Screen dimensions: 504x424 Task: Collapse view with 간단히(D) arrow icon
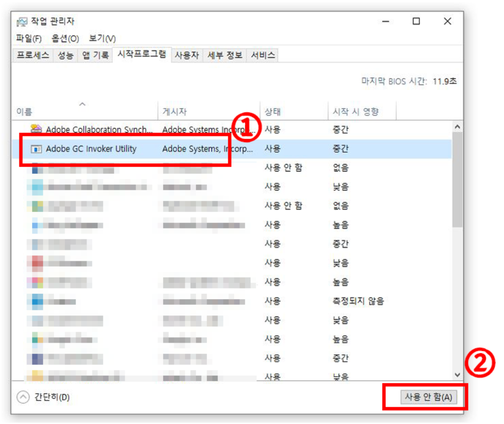tap(23, 397)
